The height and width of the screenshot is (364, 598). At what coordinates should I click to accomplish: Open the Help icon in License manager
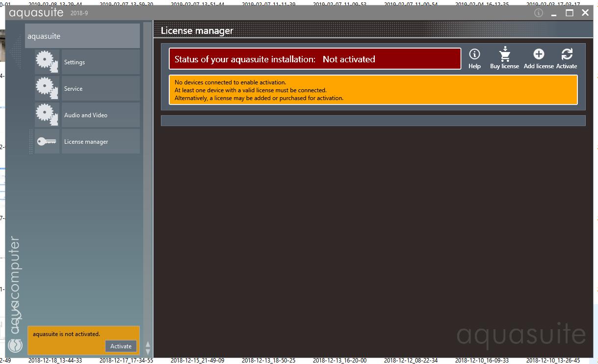(x=474, y=54)
